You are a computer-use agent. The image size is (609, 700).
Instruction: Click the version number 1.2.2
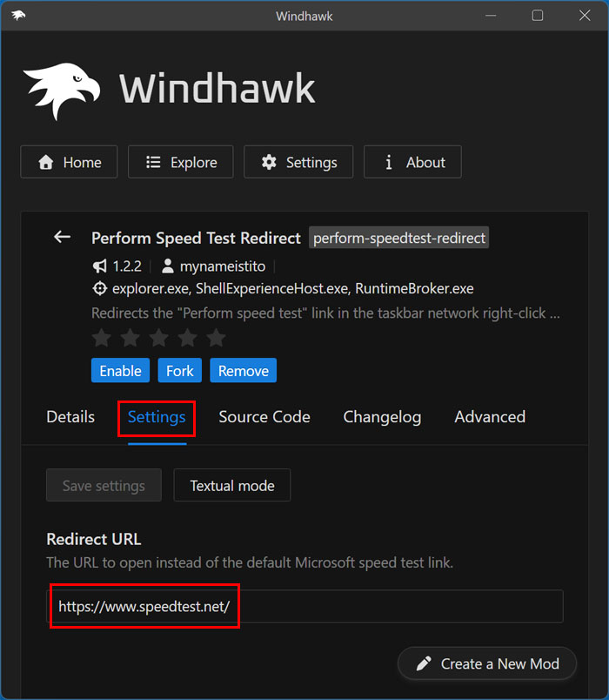(x=127, y=266)
